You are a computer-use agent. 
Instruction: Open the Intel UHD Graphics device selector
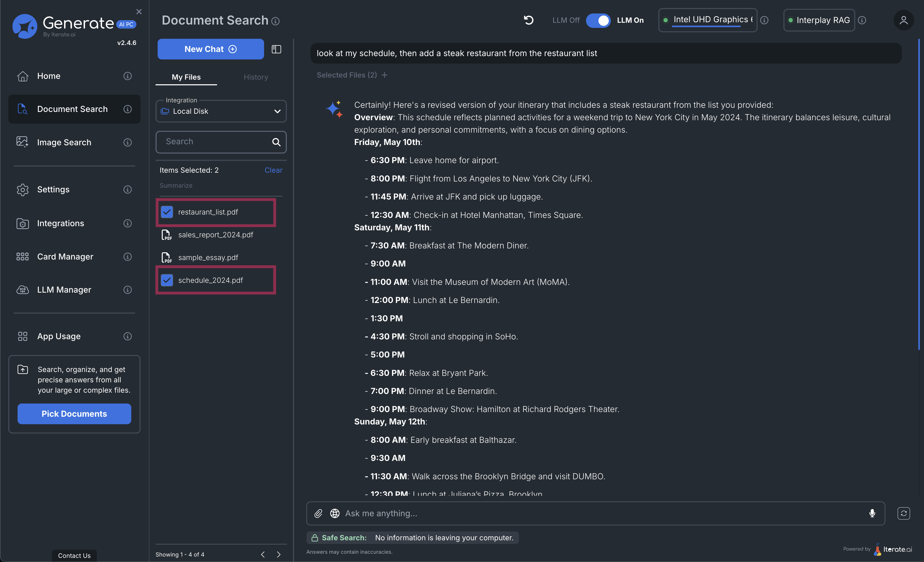708,20
